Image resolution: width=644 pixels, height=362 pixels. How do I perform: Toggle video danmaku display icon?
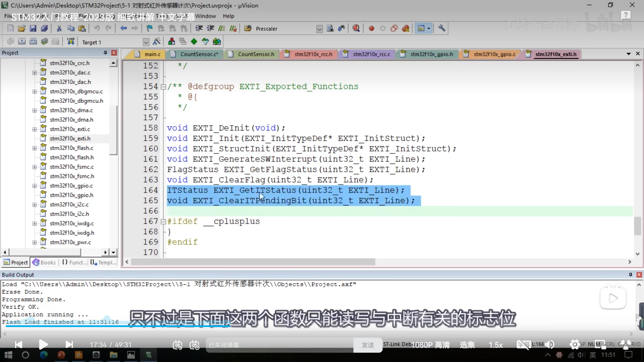[x=177, y=345]
